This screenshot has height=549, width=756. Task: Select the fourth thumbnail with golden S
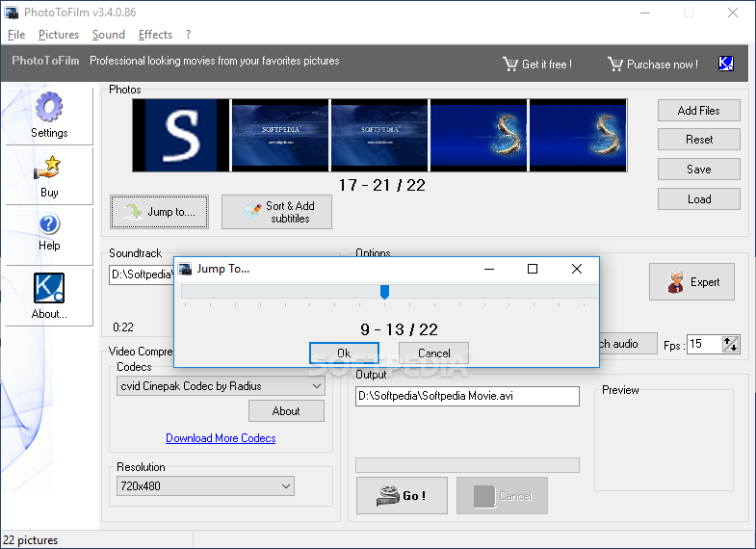pos(479,136)
